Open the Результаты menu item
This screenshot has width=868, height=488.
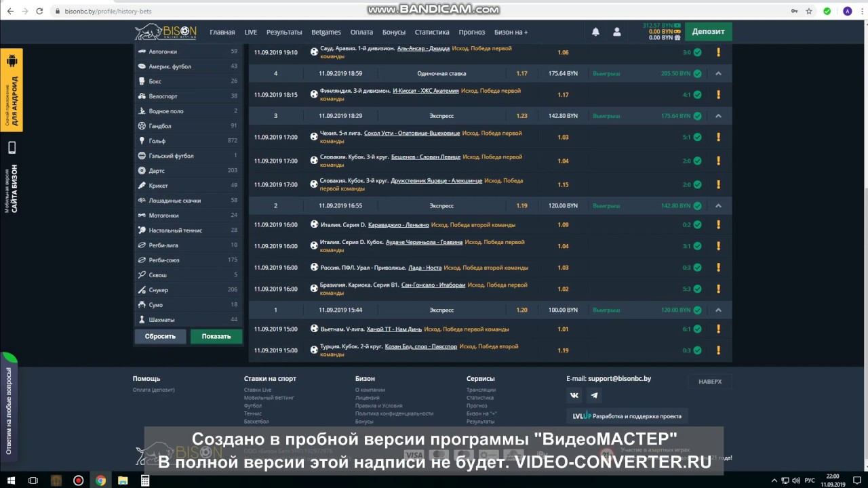click(284, 32)
